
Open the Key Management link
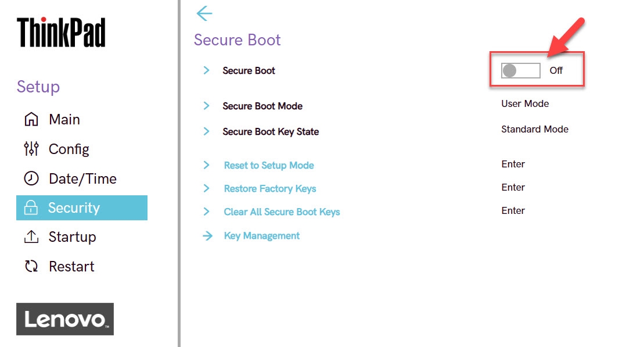(262, 236)
